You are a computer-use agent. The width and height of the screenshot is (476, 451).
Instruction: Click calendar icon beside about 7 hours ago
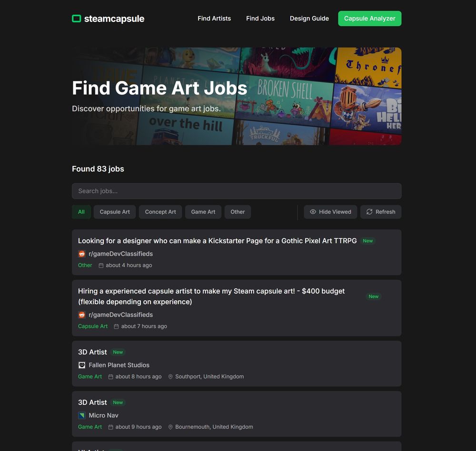116,326
